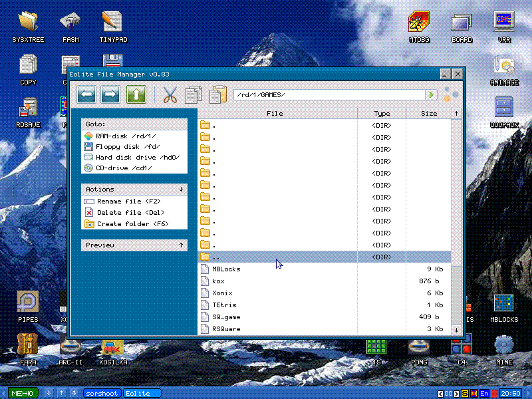Click the Back arrow navigation button
The height and width of the screenshot is (399, 532).
[x=87, y=95]
